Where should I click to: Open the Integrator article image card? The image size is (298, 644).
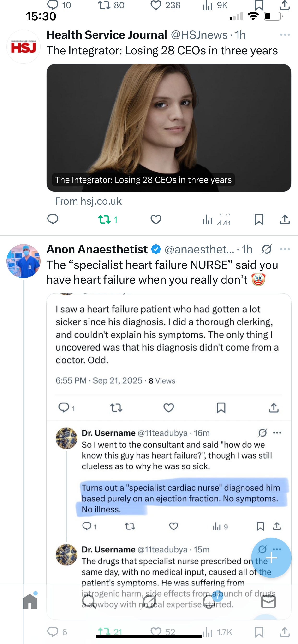[x=169, y=127]
